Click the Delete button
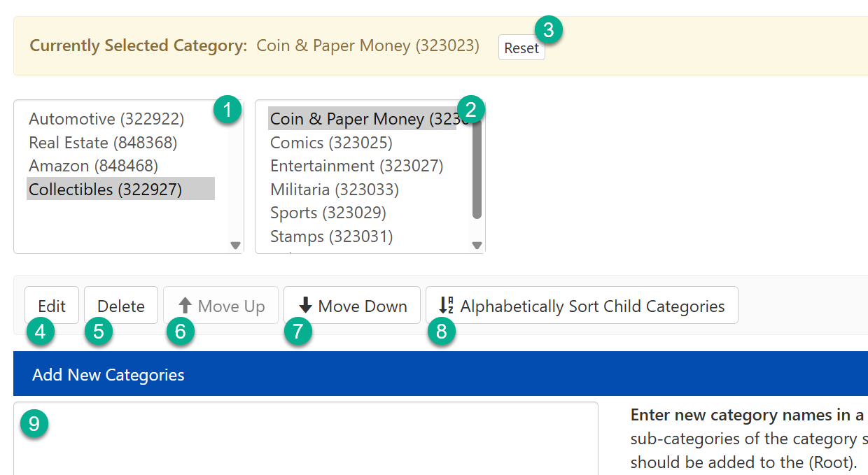Image resolution: width=868 pixels, height=475 pixels. (x=120, y=305)
